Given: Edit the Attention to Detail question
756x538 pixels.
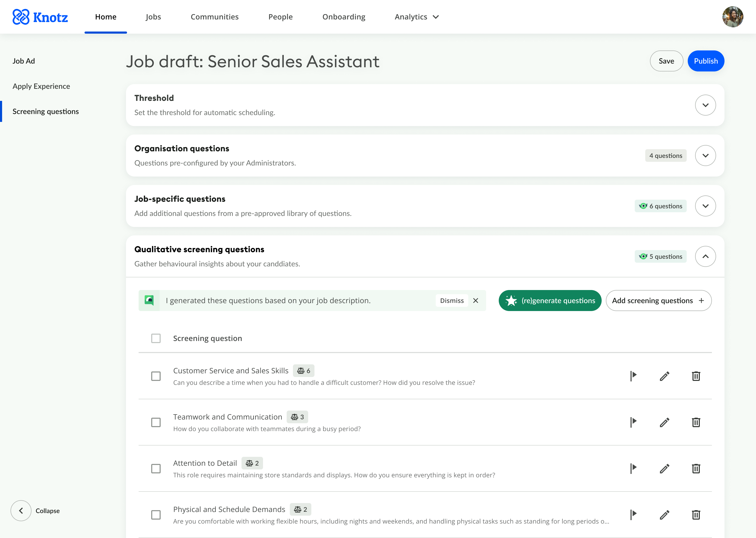Looking at the screenshot, I should point(664,468).
